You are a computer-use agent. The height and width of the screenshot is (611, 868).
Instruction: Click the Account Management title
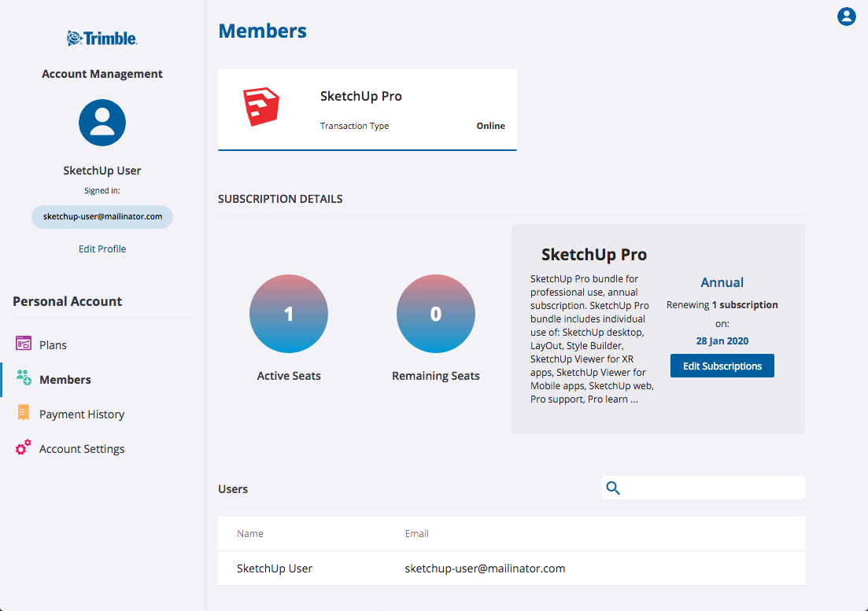click(x=102, y=74)
